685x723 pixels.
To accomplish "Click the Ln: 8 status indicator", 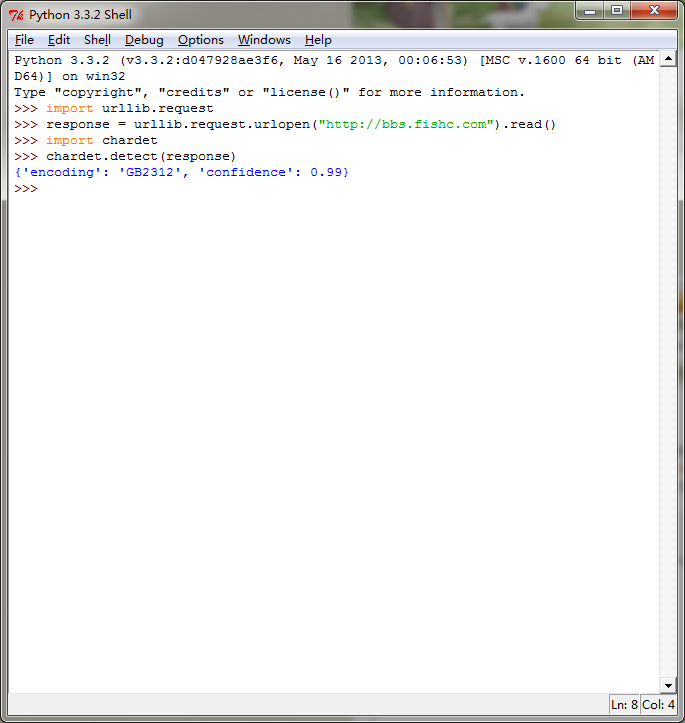I will [623, 705].
